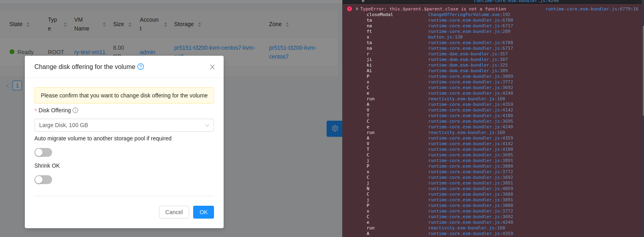Screen dimensions: 644x237
Task: Expand the TypeError stack trace triangle
Action: [357, 9]
